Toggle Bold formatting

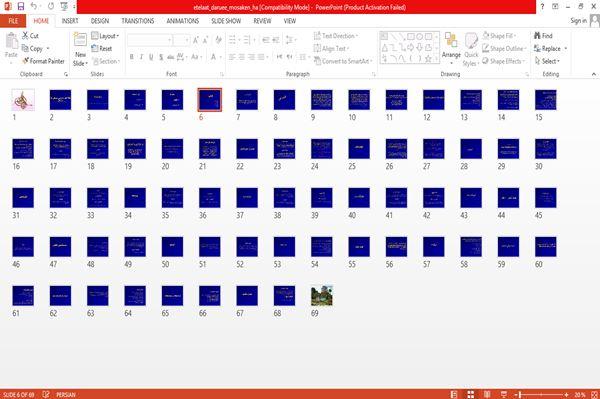point(131,57)
